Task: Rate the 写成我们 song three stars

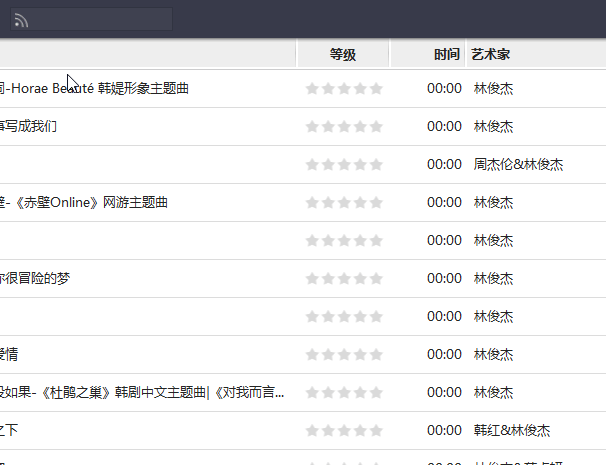Action: (344, 127)
